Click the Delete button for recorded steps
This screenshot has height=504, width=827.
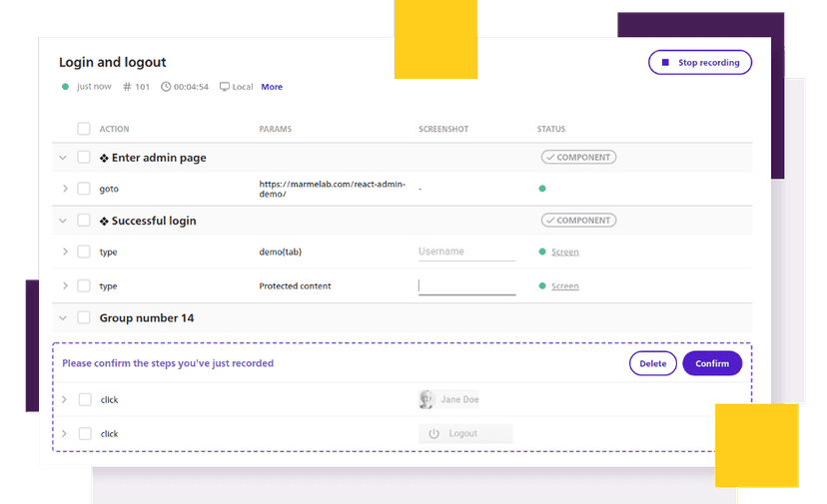coord(653,363)
